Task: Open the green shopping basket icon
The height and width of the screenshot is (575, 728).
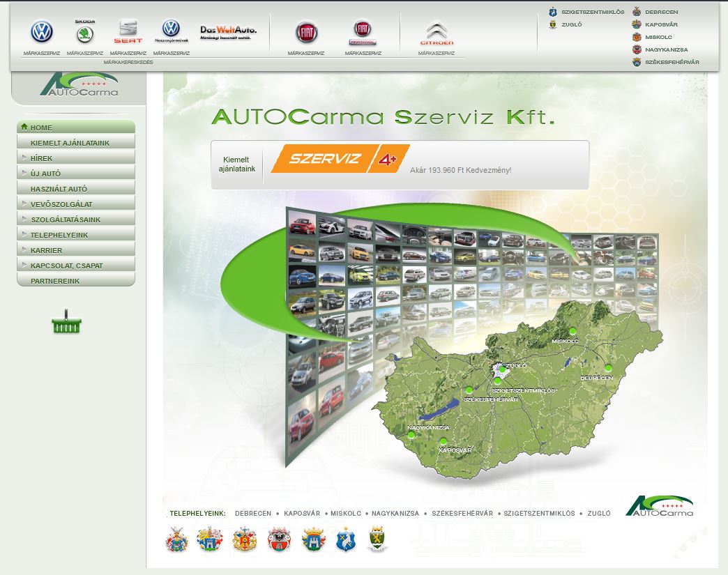Action: click(x=66, y=321)
